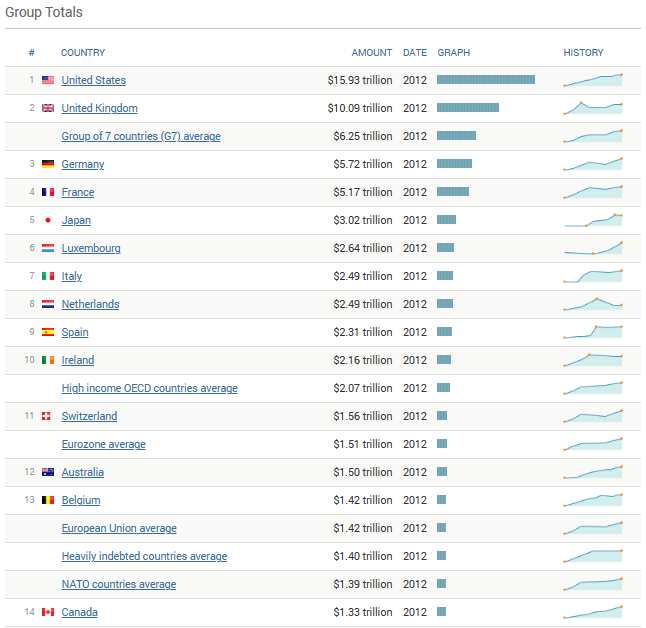The width and height of the screenshot is (646, 628).
Task: Open the United States link
Action: 94,80
